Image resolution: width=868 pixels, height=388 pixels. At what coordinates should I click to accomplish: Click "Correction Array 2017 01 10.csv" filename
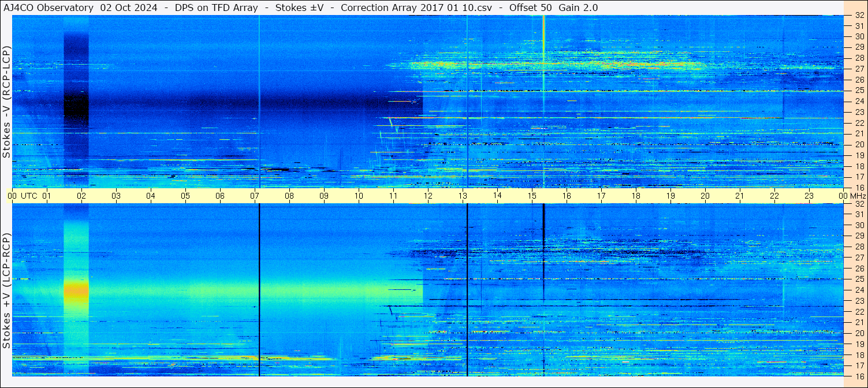click(x=416, y=8)
